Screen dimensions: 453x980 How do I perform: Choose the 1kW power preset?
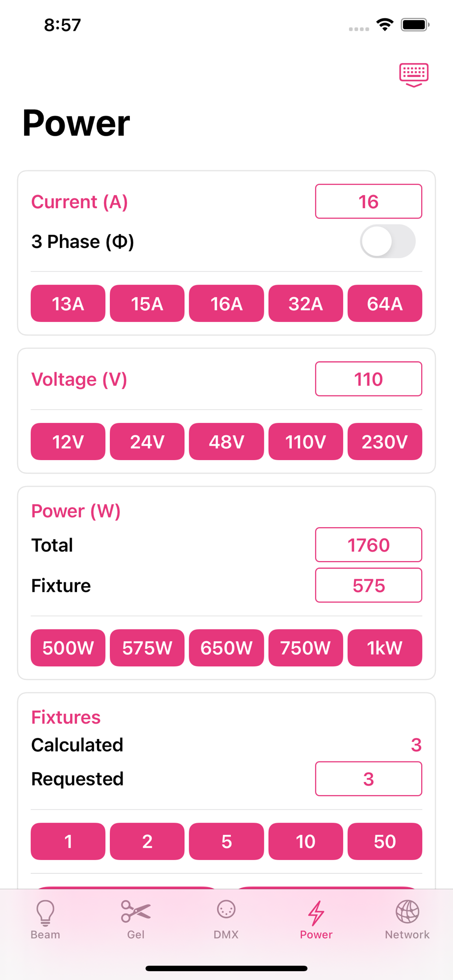(385, 648)
